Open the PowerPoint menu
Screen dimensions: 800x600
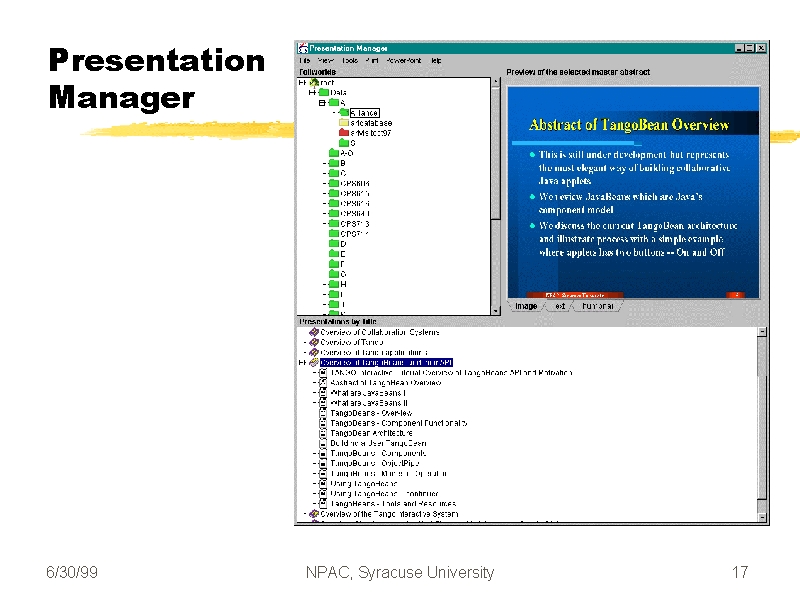[x=404, y=61]
